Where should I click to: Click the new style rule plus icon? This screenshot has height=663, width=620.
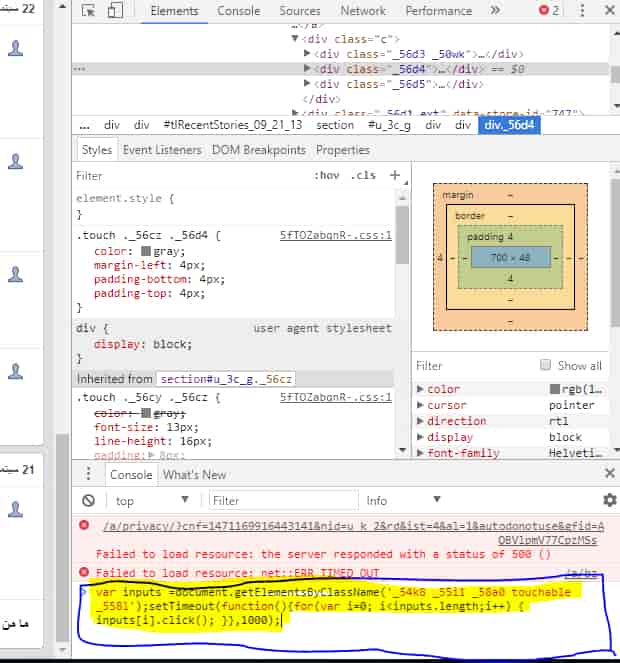(x=395, y=175)
